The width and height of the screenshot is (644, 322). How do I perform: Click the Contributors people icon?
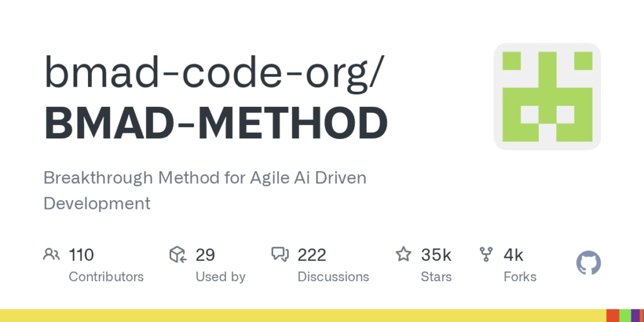point(52,255)
